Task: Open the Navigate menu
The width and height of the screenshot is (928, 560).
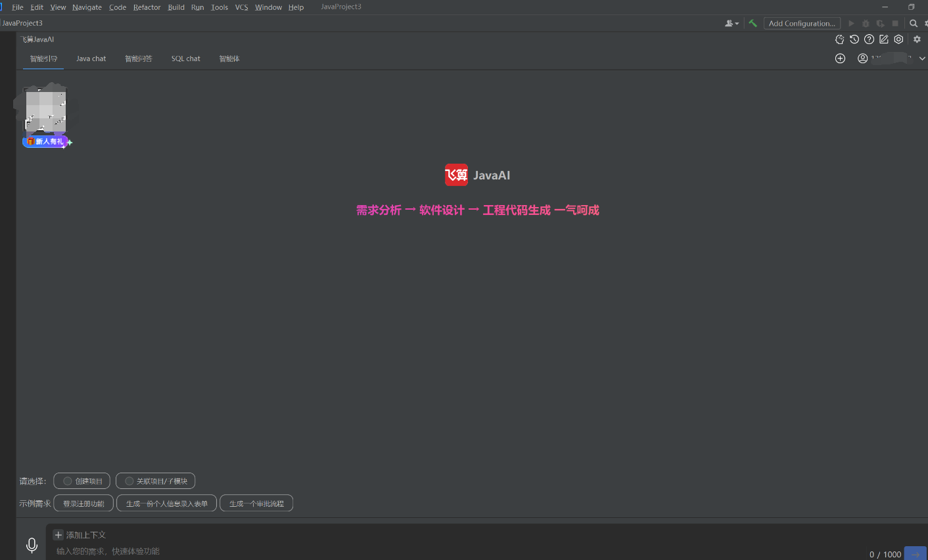Action: 87,7
